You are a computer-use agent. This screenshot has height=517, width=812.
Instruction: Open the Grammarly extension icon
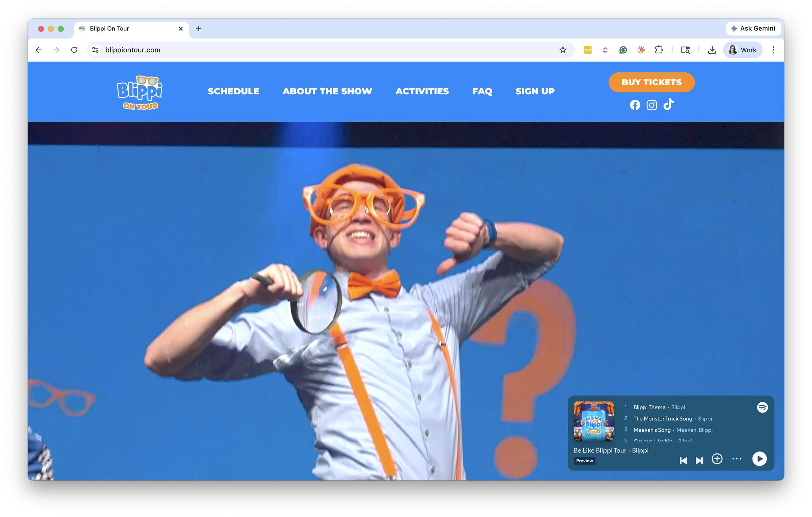point(623,50)
